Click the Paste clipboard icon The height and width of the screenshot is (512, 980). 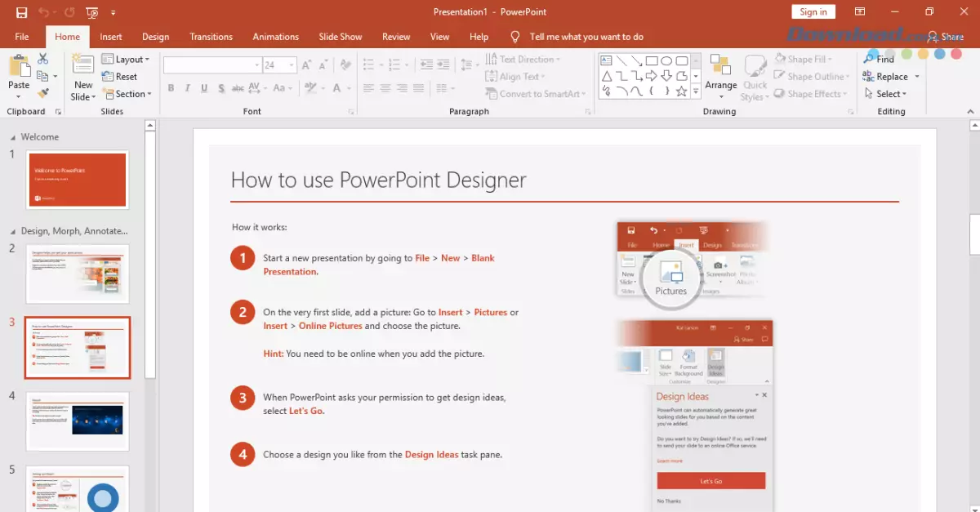pyautogui.click(x=19, y=67)
